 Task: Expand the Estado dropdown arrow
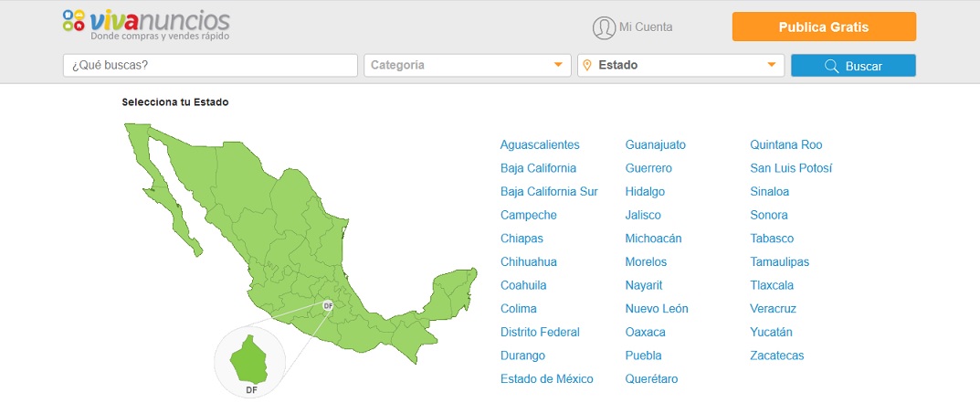tap(771, 65)
